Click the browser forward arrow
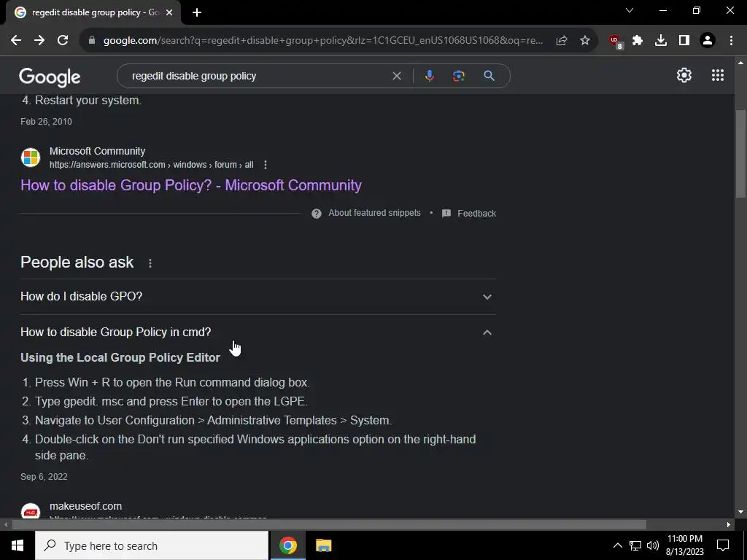The width and height of the screenshot is (747, 560). click(39, 41)
